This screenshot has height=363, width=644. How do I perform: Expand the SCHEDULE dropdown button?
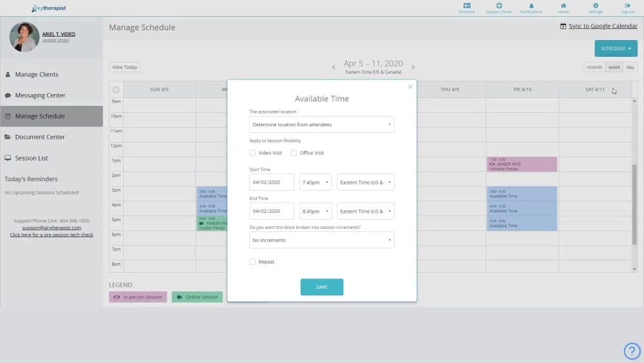tap(616, 48)
